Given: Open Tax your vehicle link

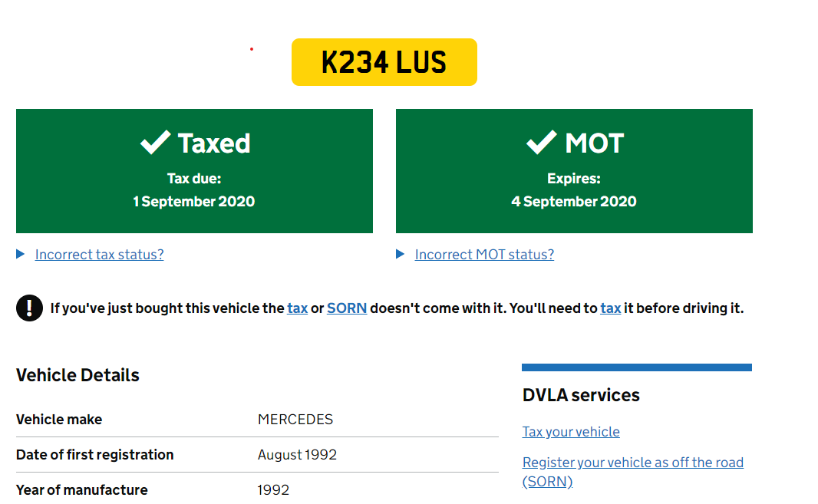Looking at the screenshot, I should pyautogui.click(x=571, y=432).
